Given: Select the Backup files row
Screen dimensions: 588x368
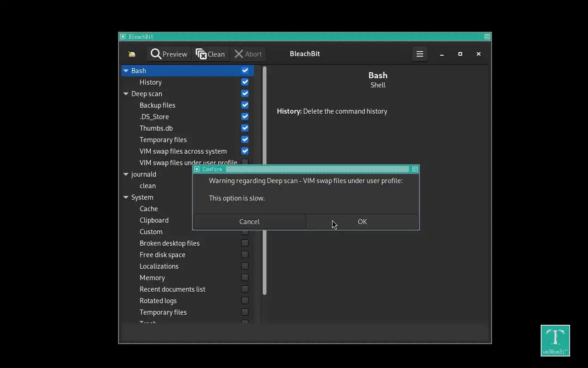Looking at the screenshot, I should [187, 105].
